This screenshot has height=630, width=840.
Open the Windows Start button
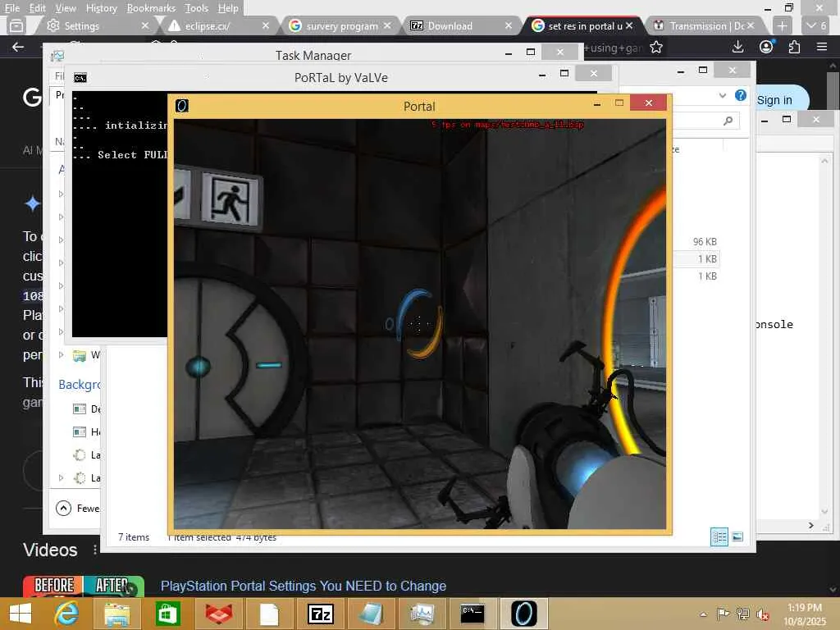click(21, 614)
